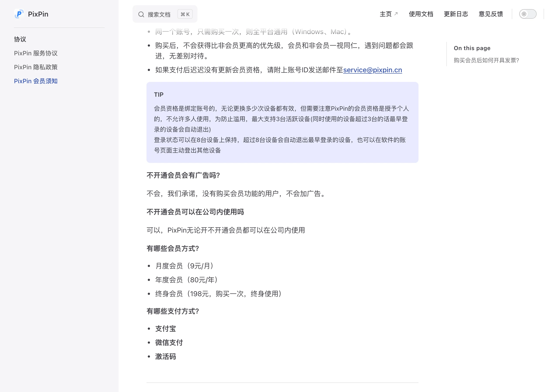
Task: Open PixPin 服务协议 in sidebar
Action: point(36,53)
